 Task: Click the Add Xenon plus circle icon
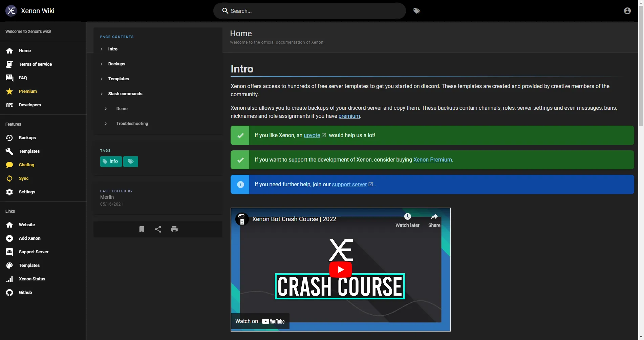(9, 238)
